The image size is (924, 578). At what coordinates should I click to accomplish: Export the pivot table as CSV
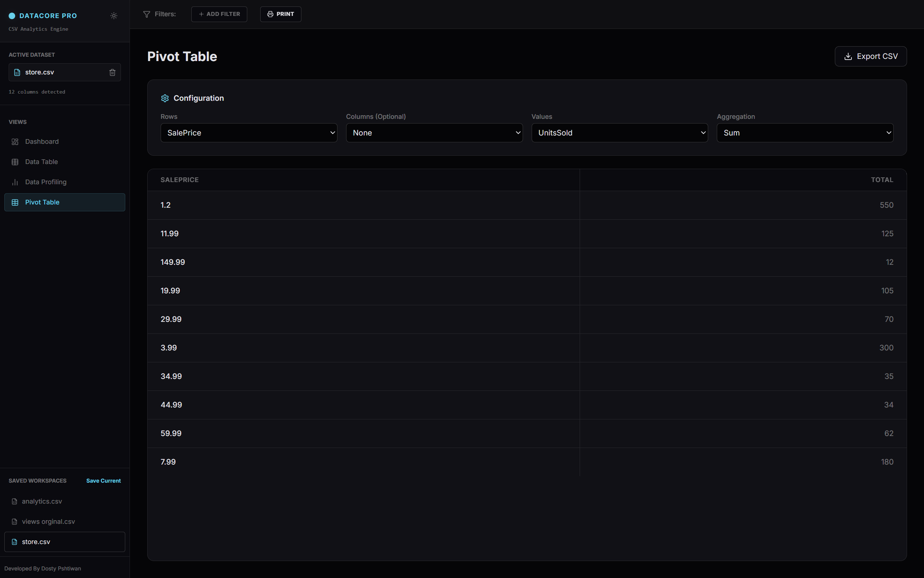[871, 56]
